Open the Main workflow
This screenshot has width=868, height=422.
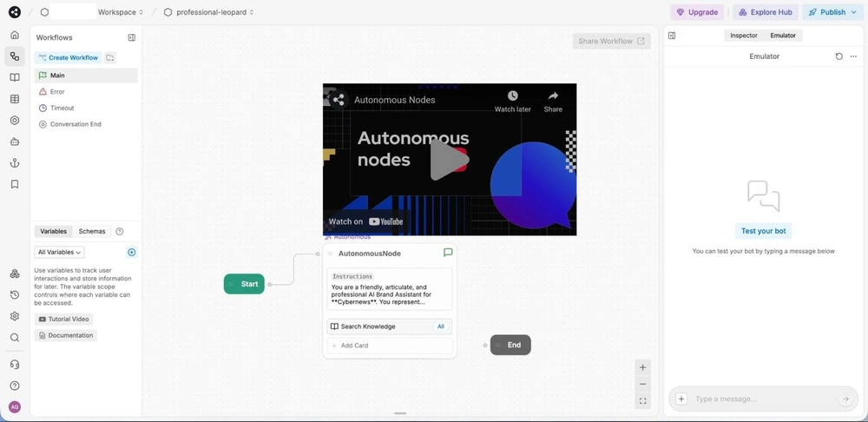pos(86,76)
